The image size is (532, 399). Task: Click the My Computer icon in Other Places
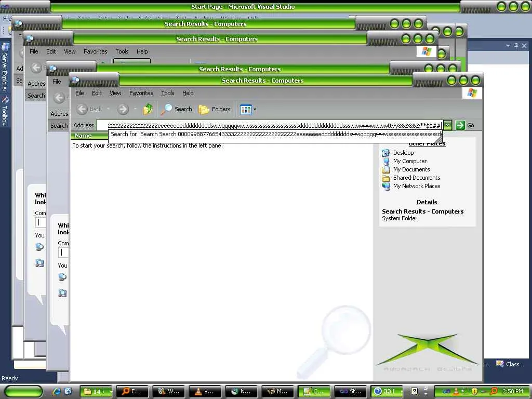point(386,161)
